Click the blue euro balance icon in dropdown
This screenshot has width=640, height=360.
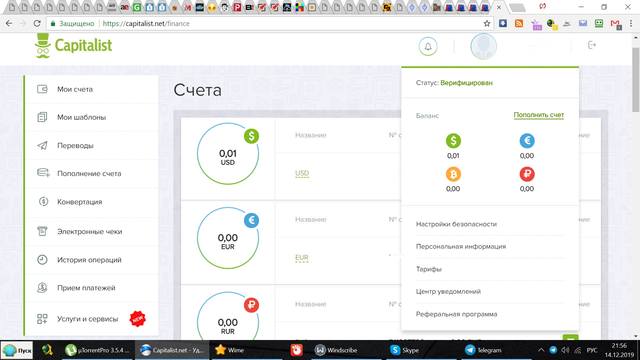point(527,141)
